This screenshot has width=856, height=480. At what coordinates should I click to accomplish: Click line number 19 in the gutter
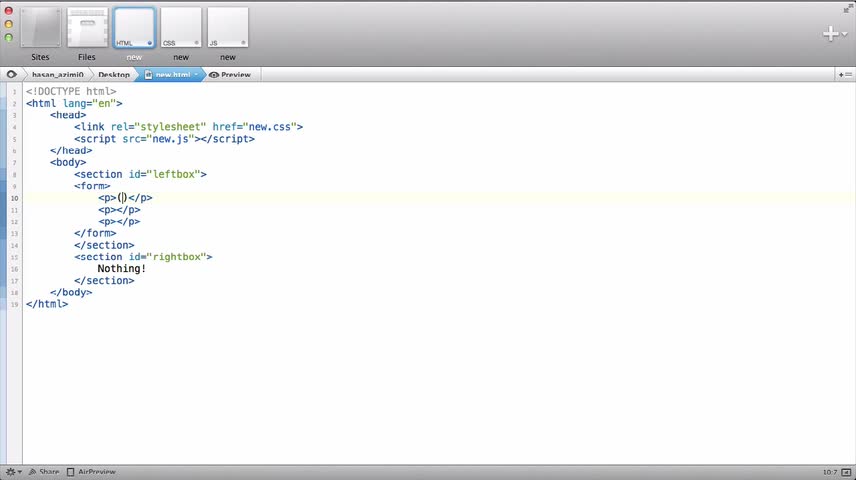click(14, 305)
